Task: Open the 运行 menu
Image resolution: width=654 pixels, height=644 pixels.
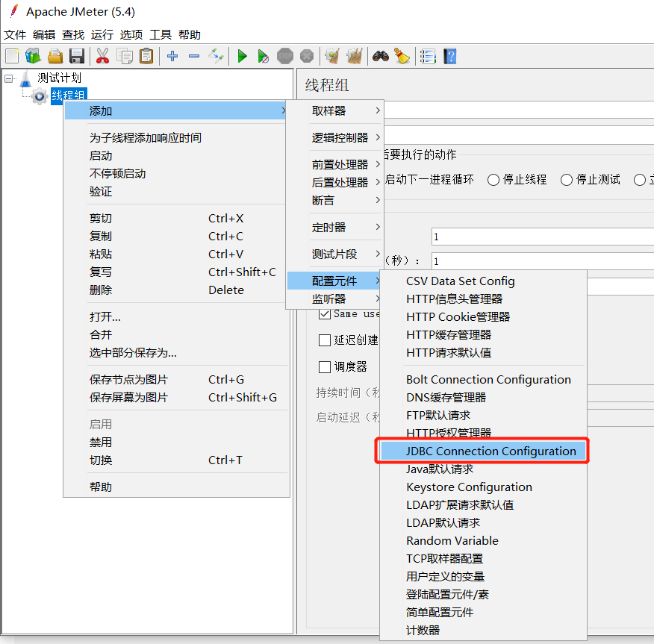Action: click(x=102, y=34)
